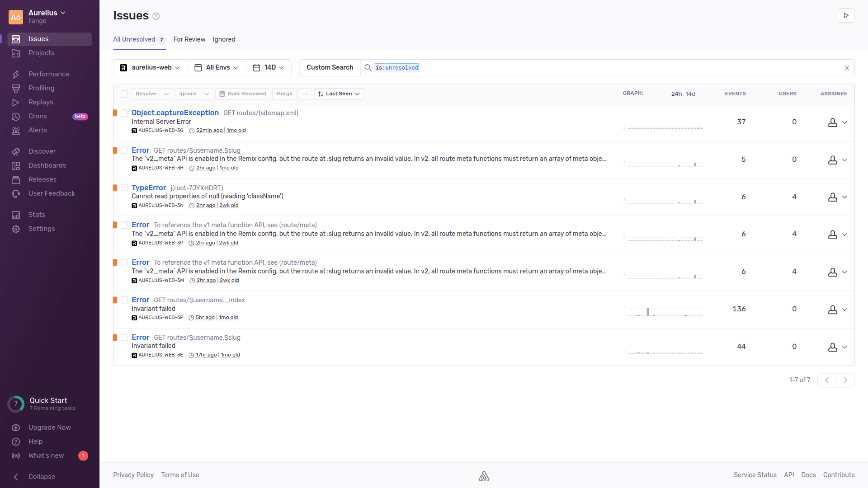The height and width of the screenshot is (488, 868).
Task: Click the Crons sidebar icon
Action: click(16, 116)
